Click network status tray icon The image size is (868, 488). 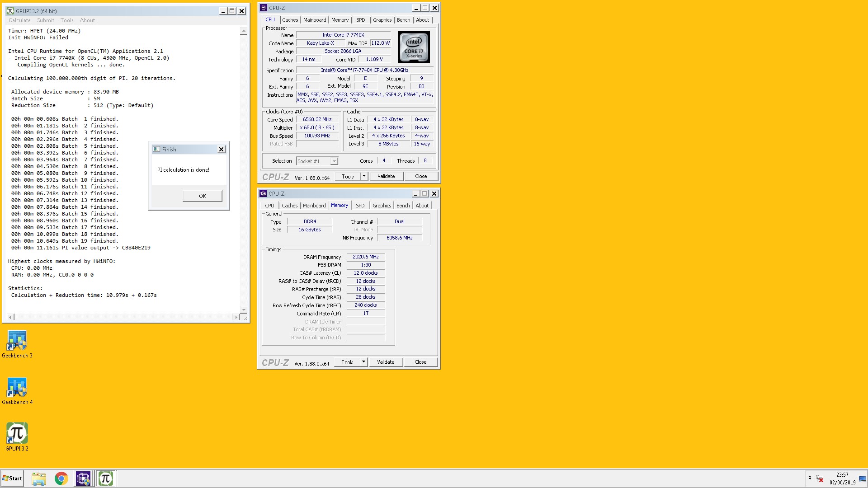(x=820, y=479)
